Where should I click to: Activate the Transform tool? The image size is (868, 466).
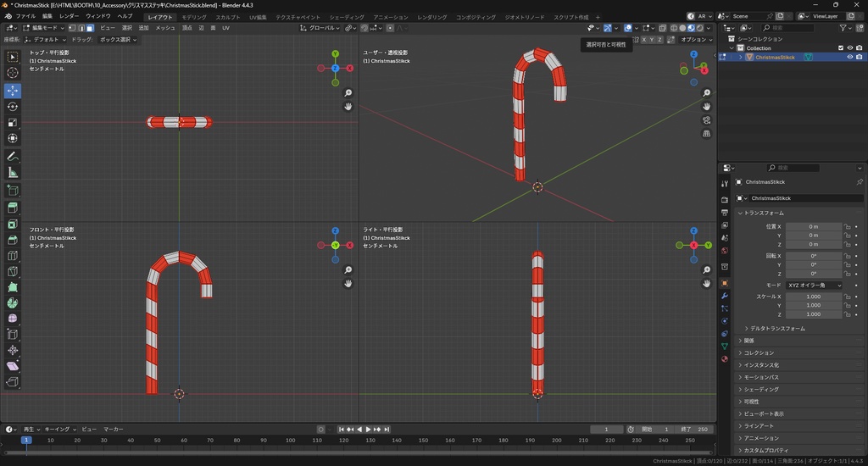point(12,138)
